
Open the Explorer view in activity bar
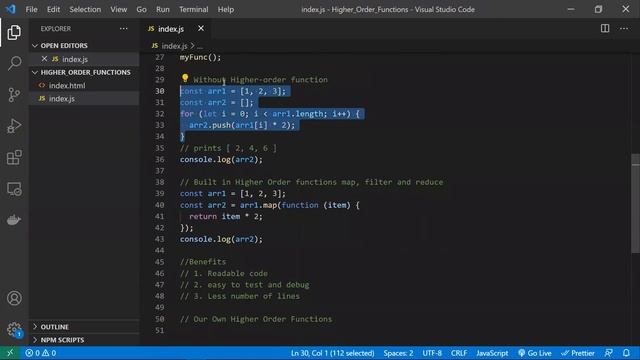(14, 33)
